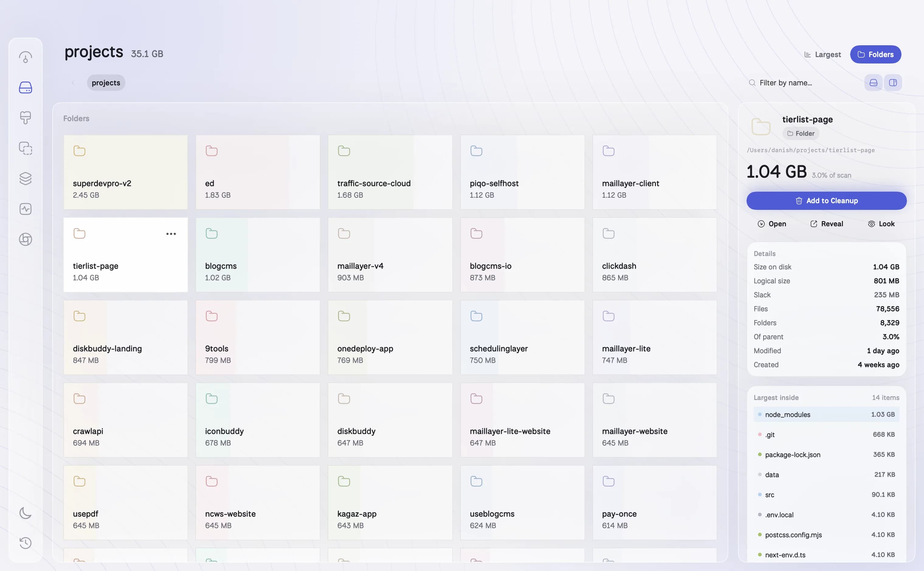Click the Files count 78,556
The height and width of the screenshot is (571, 924).
pyautogui.click(x=887, y=309)
